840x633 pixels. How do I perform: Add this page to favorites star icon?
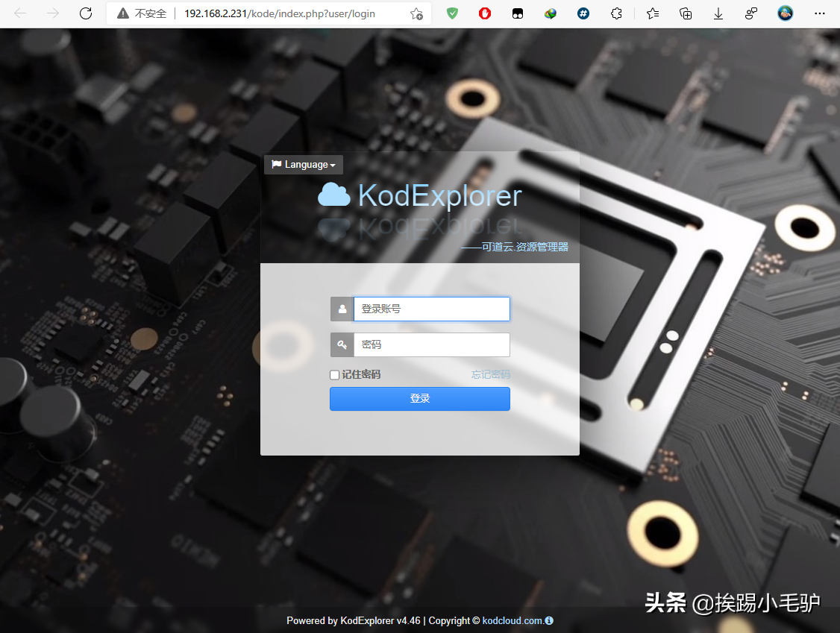pyautogui.click(x=416, y=14)
